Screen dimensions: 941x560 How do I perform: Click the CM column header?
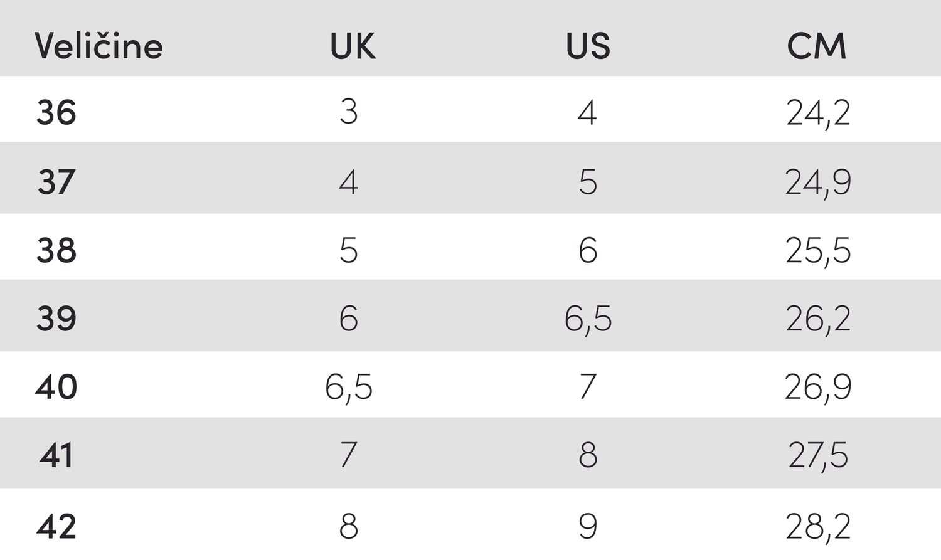tap(817, 46)
